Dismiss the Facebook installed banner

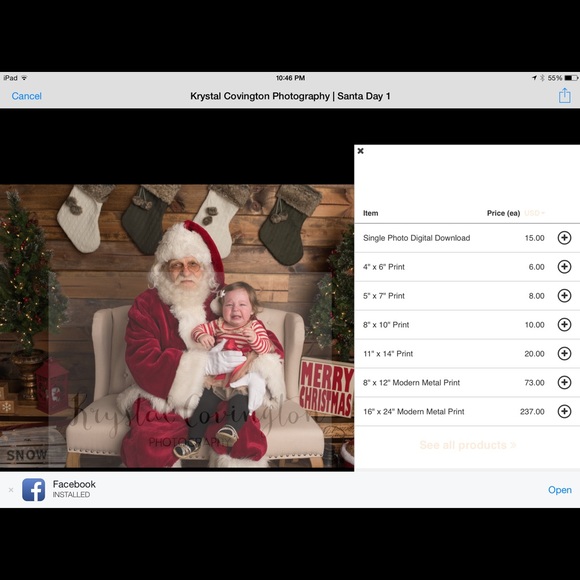pyautogui.click(x=11, y=490)
